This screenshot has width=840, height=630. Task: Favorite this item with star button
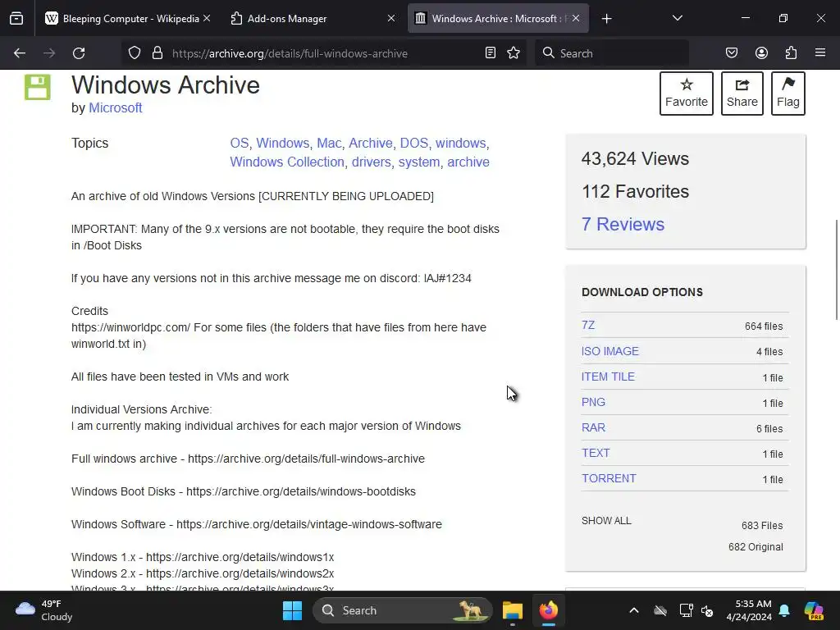(687, 94)
